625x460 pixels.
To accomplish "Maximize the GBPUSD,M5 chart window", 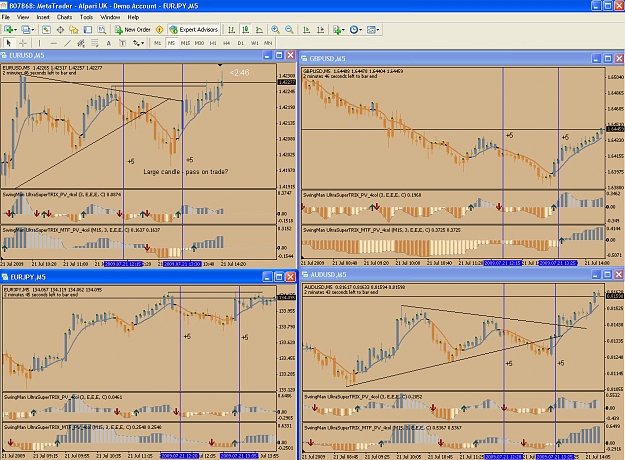I will coord(607,59).
